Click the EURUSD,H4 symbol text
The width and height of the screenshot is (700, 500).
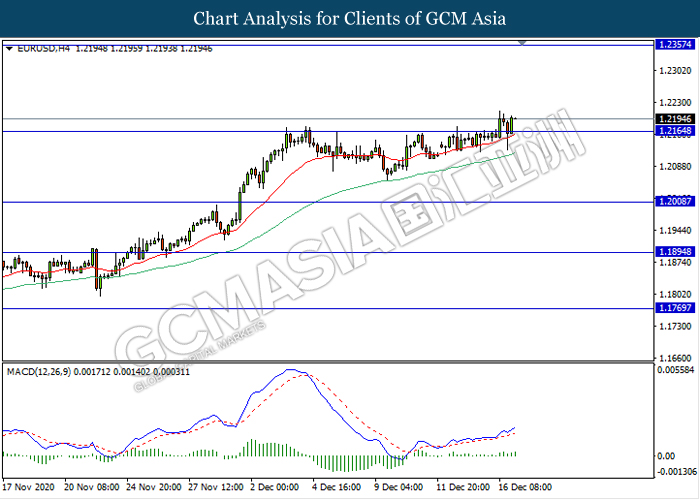pos(43,49)
